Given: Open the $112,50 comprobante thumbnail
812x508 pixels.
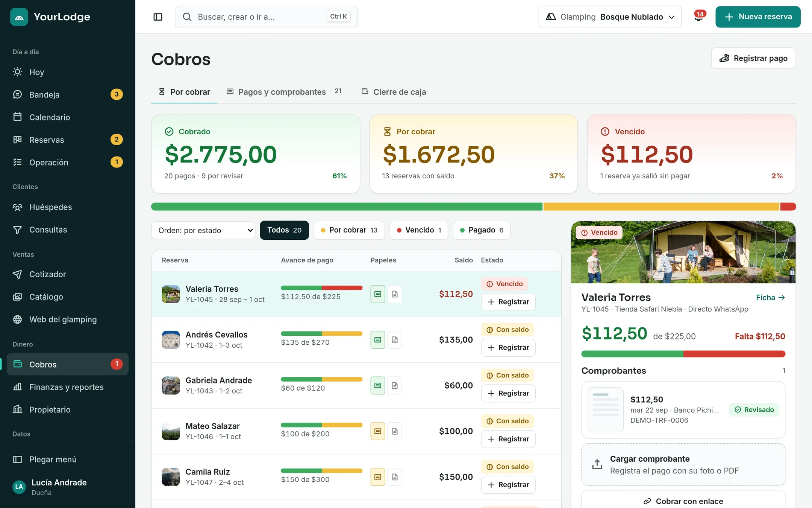Looking at the screenshot, I should tap(605, 410).
